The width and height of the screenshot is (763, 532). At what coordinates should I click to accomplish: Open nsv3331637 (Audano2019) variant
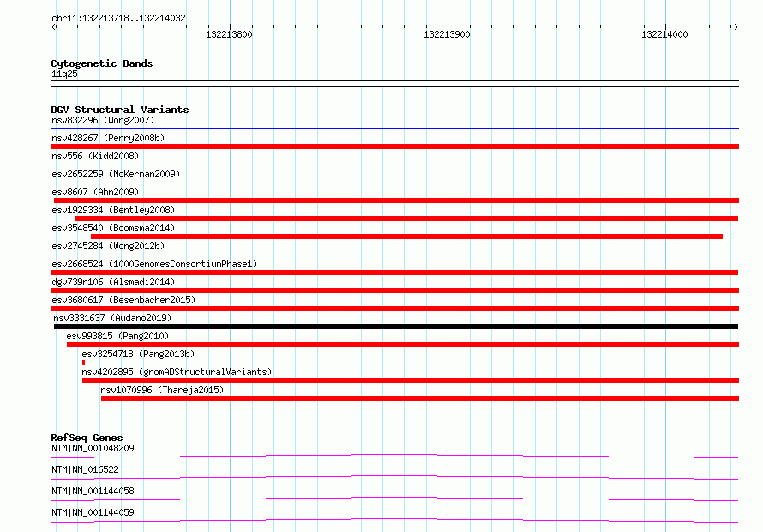(112, 318)
